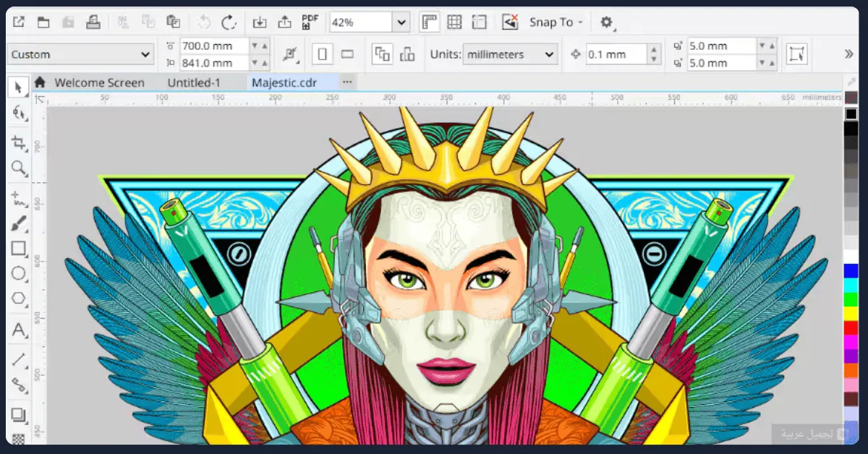The height and width of the screenshot is (454, 868).
Task: Toggle Show Guidelines button
Action: 479,22
